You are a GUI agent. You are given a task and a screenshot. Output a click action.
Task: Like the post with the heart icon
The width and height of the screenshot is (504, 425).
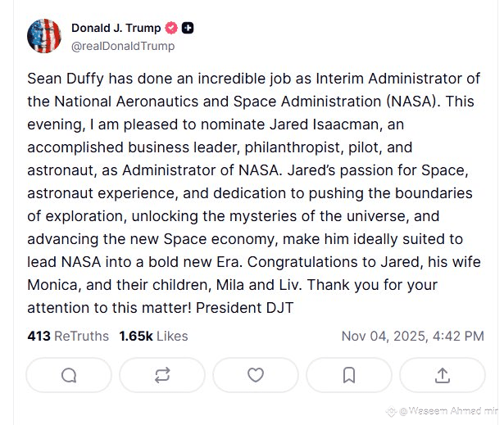click(x=256, y=375)
